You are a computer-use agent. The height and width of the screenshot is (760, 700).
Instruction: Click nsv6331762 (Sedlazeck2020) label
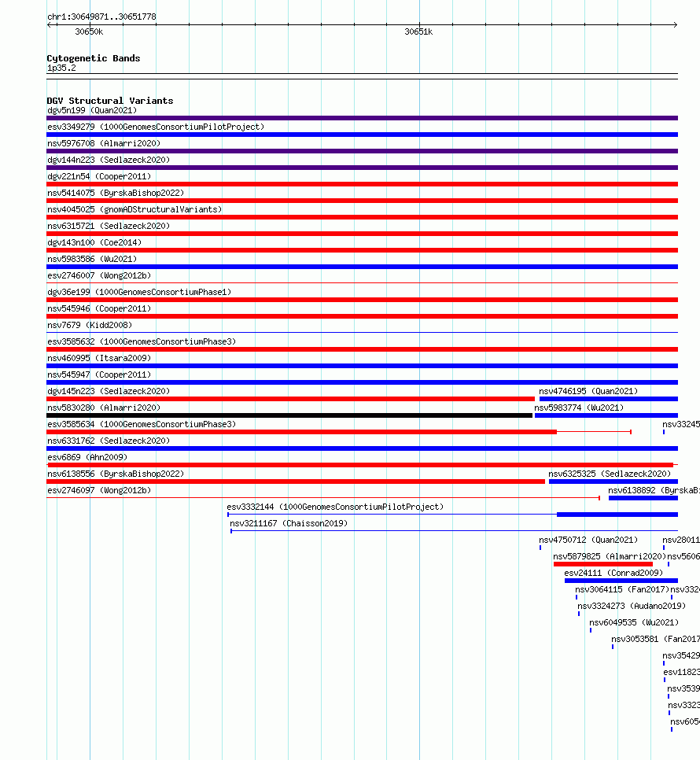109,440
